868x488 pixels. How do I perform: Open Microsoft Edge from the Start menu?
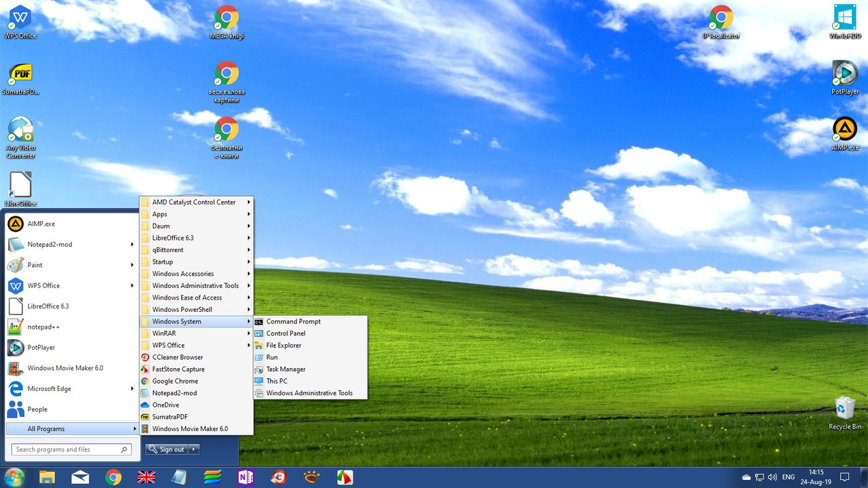coord(71,388)
